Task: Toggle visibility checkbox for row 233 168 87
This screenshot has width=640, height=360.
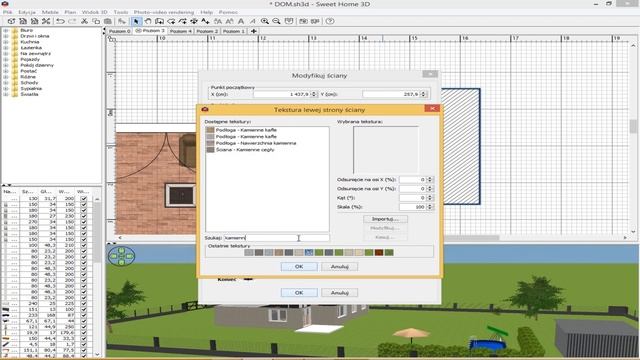Action: [x=84, y=315]
